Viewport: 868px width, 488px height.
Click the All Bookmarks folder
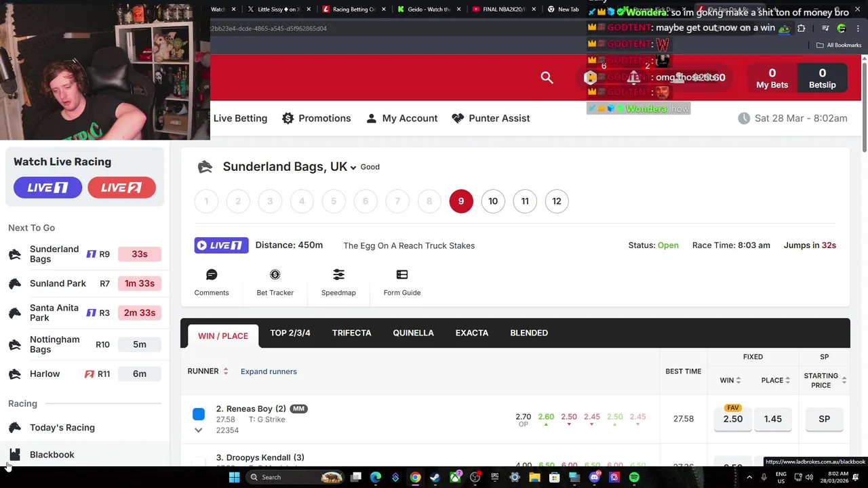[839, 45]
